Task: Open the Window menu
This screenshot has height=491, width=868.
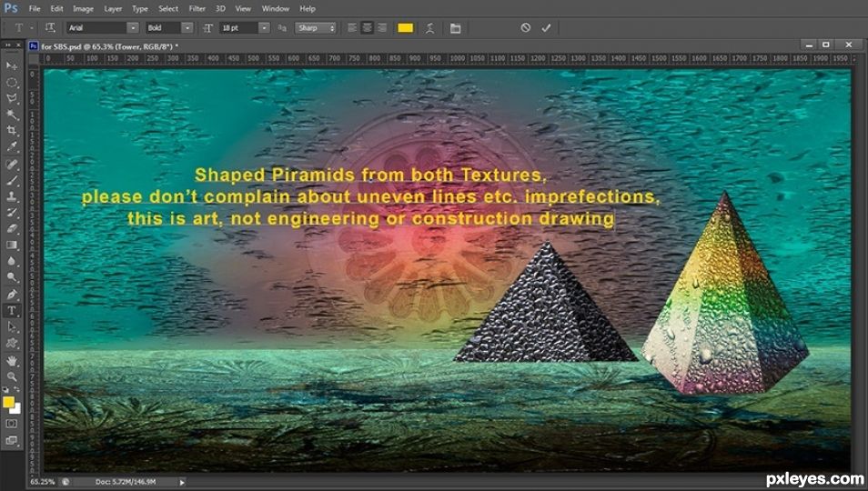Action: click(275, 8)
